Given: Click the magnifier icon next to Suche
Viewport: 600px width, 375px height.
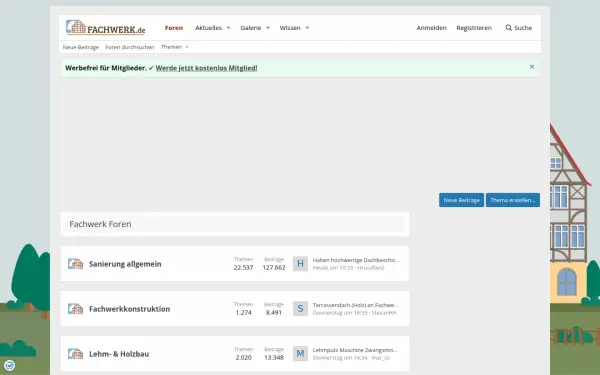Looking at the screenshot, I should (509, 28).
